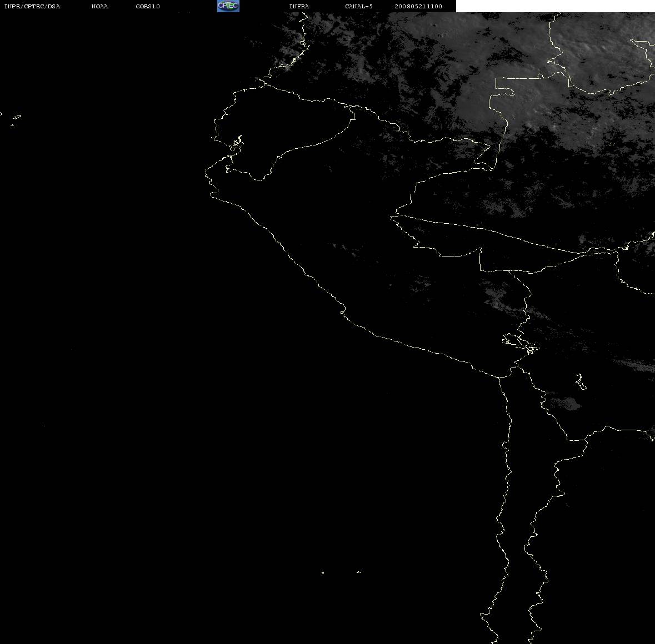Click the GOES10 satellite label
The image size is (655, 644).
[148, 6]
